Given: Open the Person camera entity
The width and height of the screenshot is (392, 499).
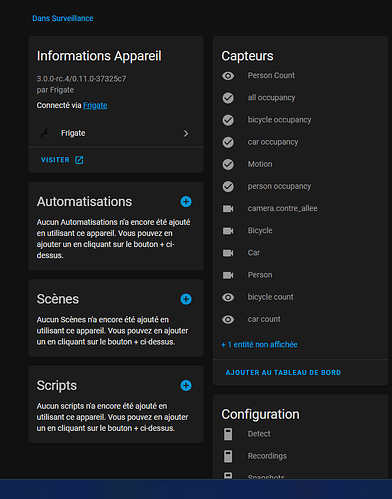Looking at the screenshot, I should click(300, 275).
